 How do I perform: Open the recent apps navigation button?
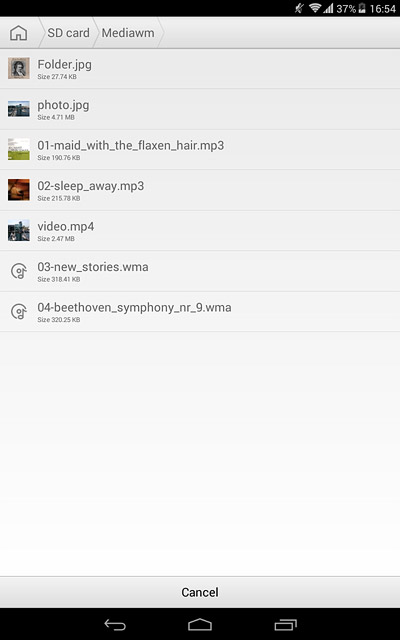(285, 625)
